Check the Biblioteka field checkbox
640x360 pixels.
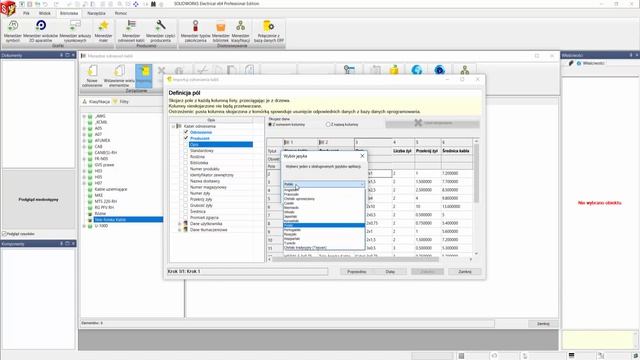186,163
